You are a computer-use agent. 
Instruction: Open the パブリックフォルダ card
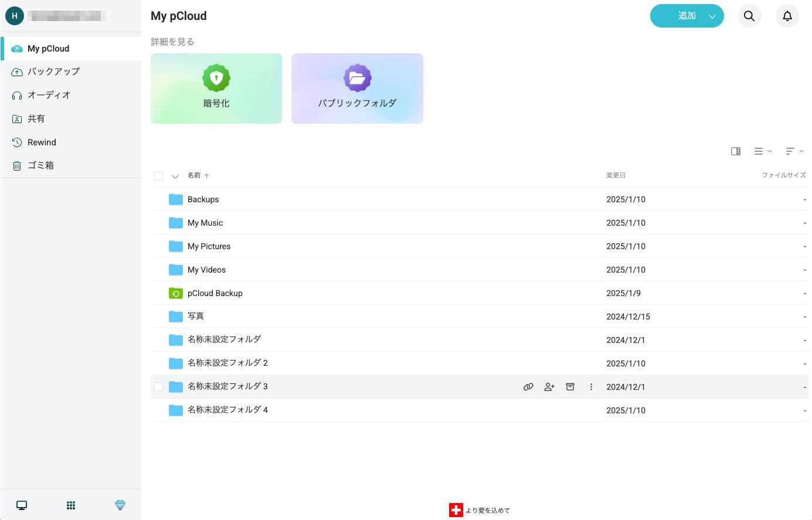click(358, 89)
